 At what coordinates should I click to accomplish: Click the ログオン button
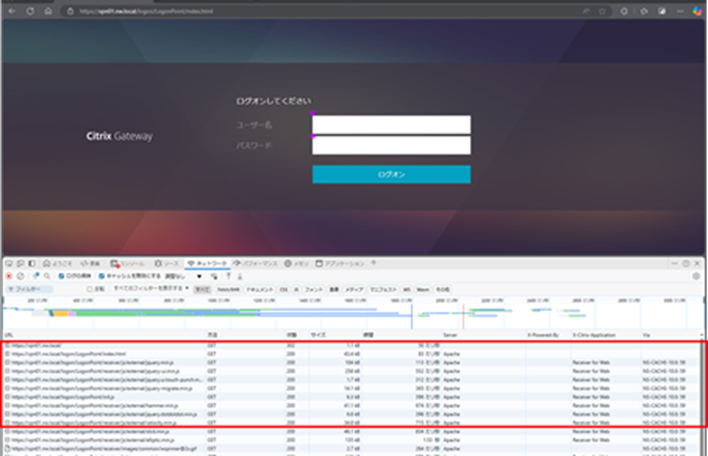pyautogui.click(x=391, y=174)
